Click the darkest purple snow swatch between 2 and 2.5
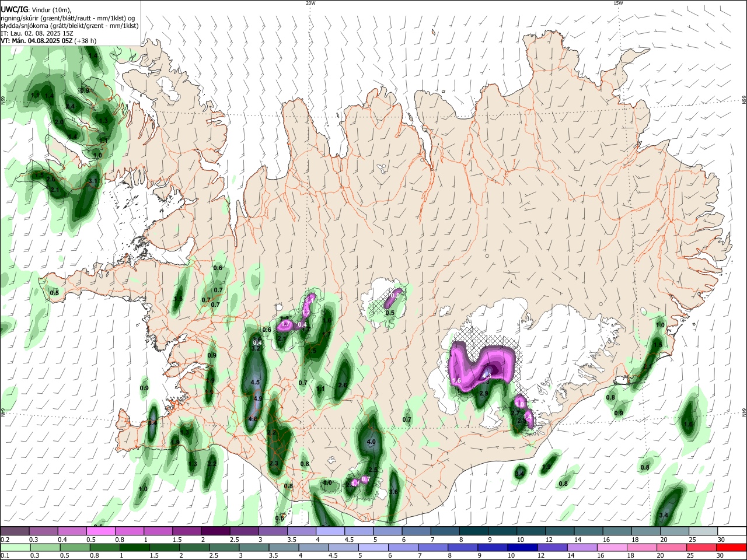 click(215, 531)
